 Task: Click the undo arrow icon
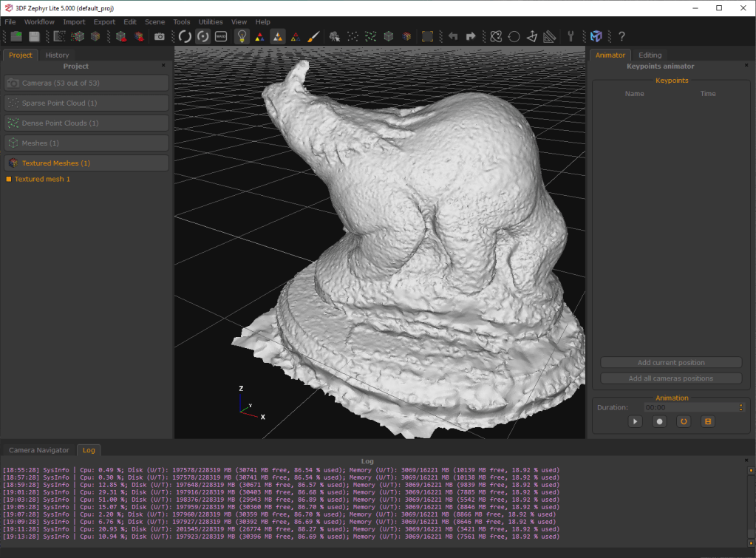pos(452,36)
